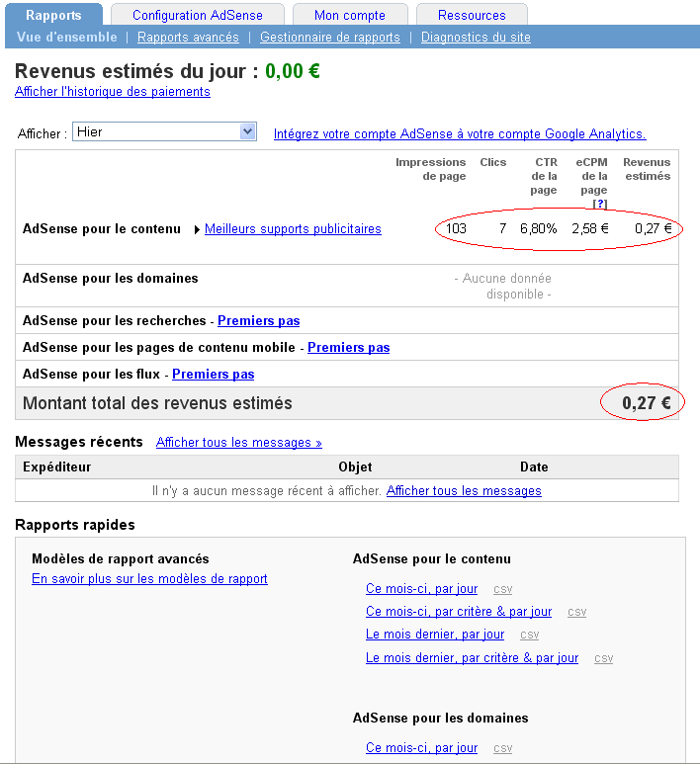The height and width of the screenshot is (764, 700).
Task: Open the Mon compte tab
Action: (x=350, y=15)
